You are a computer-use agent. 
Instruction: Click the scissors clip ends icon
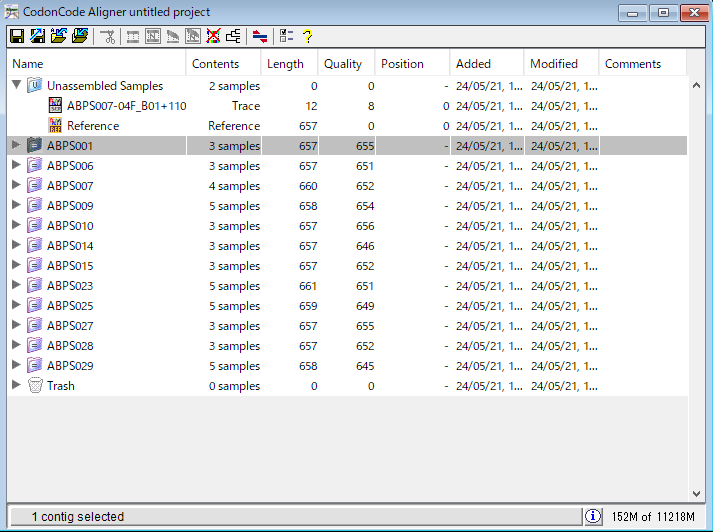(108, 37)
